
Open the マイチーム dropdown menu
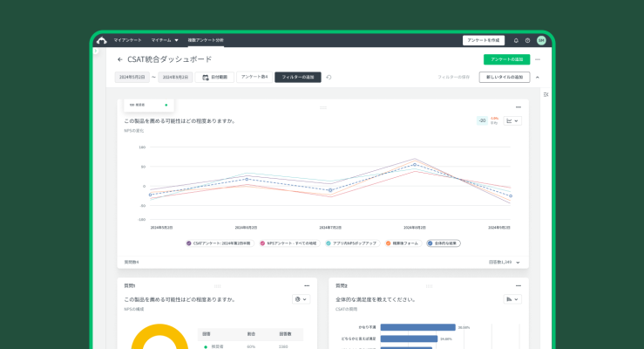click(164, 40)
